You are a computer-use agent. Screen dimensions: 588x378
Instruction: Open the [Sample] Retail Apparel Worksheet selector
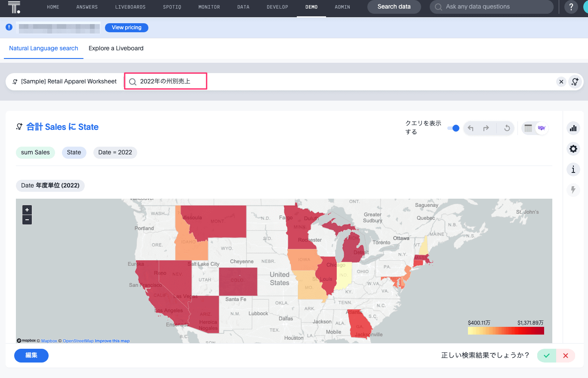65,82
